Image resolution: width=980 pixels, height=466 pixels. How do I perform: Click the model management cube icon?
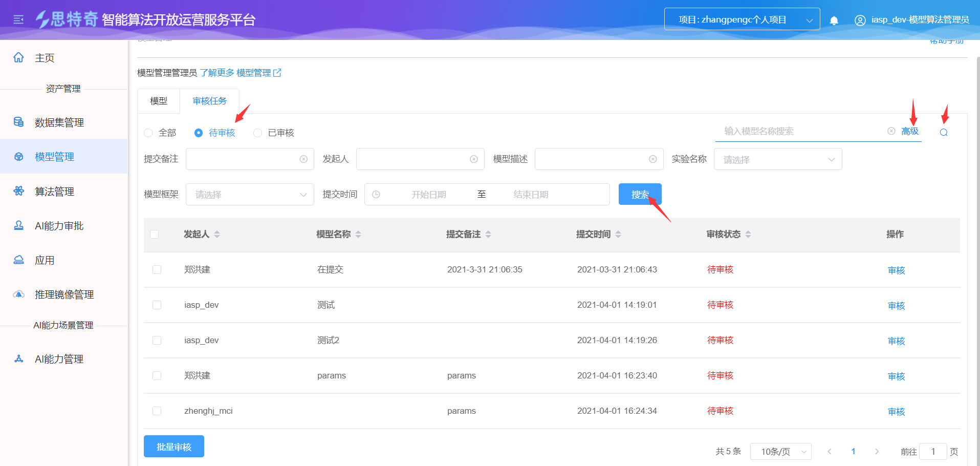pyautogui.click(x=18, y=156)
